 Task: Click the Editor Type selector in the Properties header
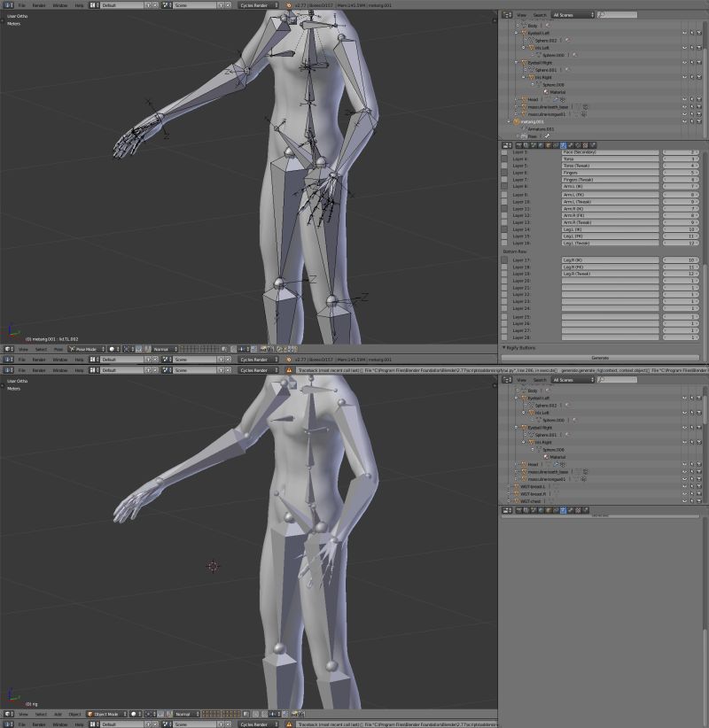pyautogui.click(x=506, y=144)
